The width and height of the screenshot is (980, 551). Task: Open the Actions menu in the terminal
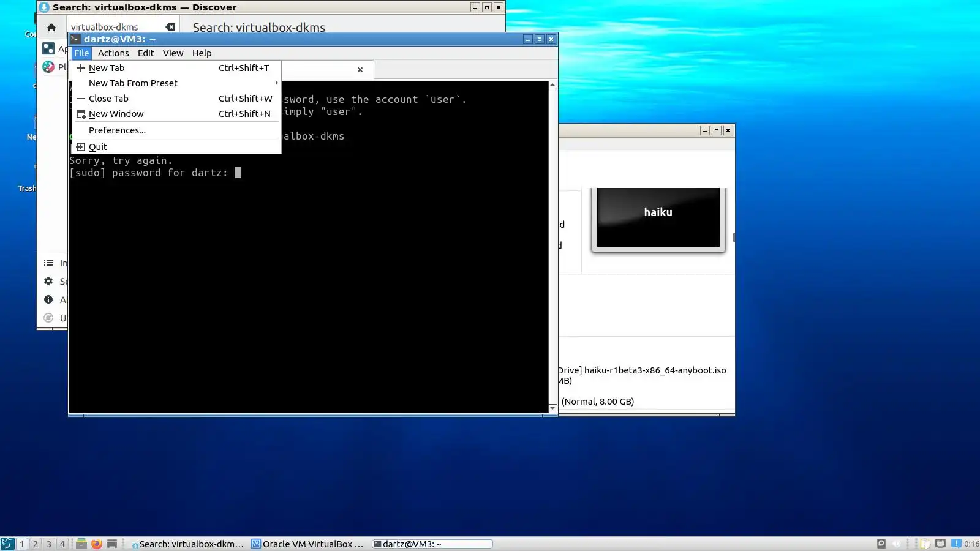113,53
